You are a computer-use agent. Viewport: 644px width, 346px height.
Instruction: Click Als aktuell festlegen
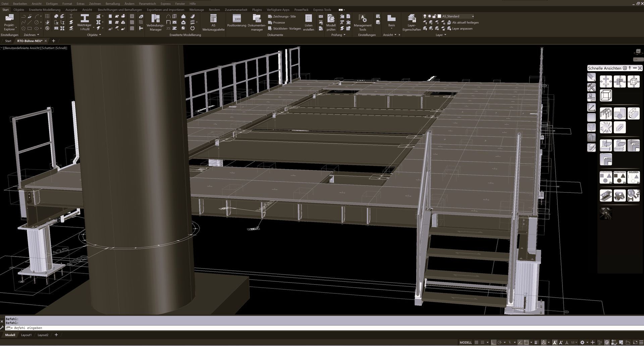(x=465, y=22)
